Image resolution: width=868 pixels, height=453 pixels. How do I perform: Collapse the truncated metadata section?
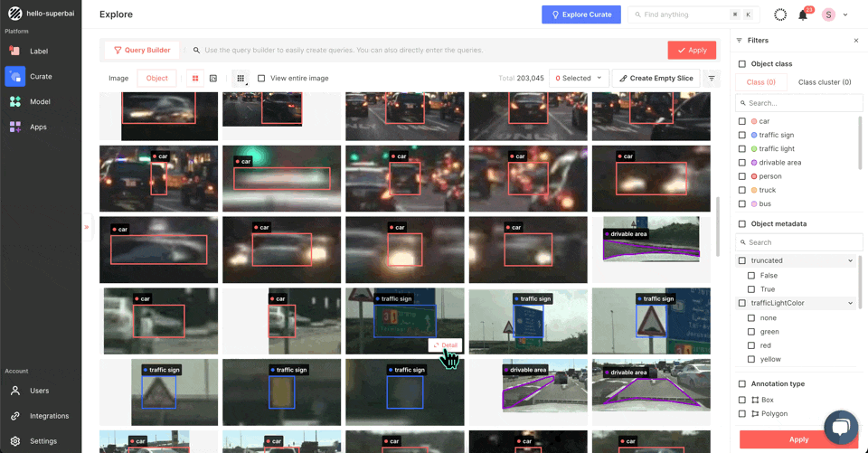click(850, 260)
